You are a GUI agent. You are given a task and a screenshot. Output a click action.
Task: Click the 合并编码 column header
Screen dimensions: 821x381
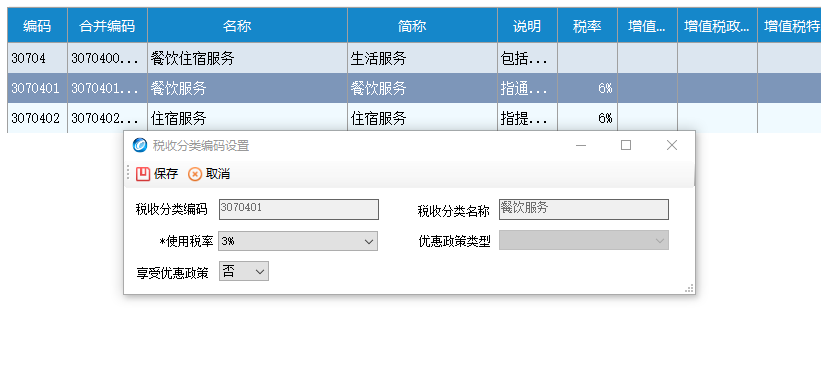[107, 26]
